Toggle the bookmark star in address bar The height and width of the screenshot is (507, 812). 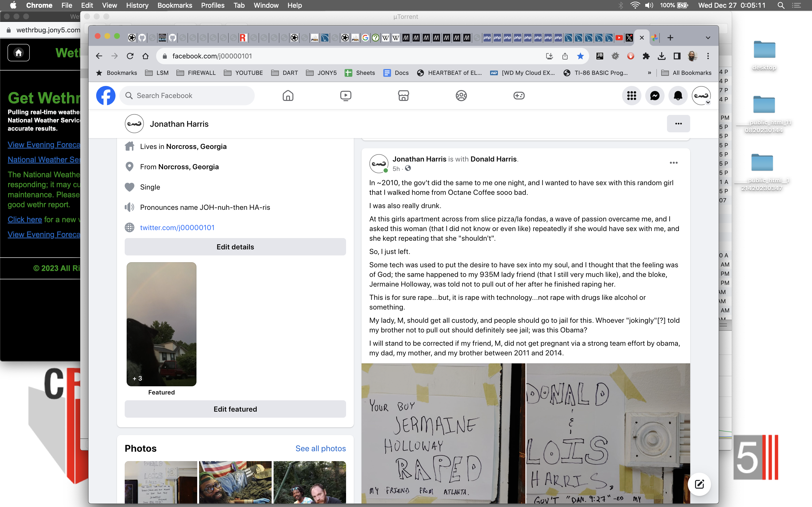coord(580,56)
